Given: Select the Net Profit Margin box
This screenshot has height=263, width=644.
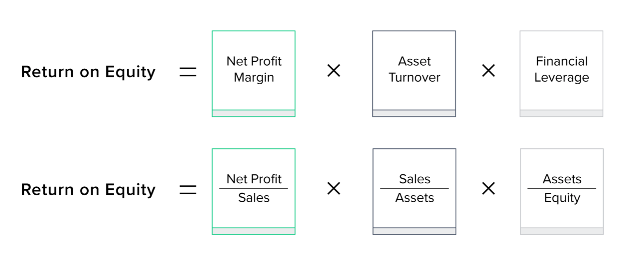Looking at the screenshot, I should 254,69.
